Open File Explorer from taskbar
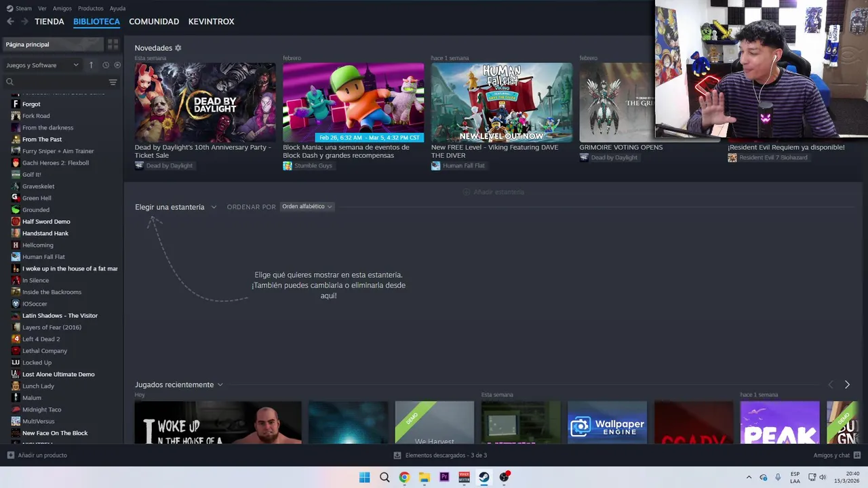This screenshot has width=868, height=488. pos(425,477)
